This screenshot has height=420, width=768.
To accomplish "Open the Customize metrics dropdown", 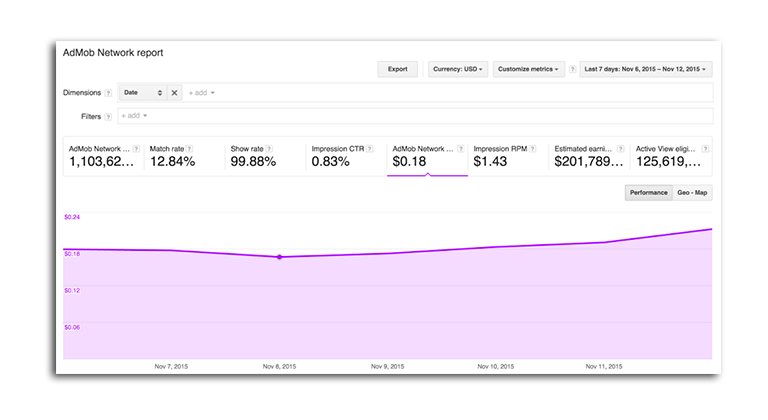I will pos(528,69).
